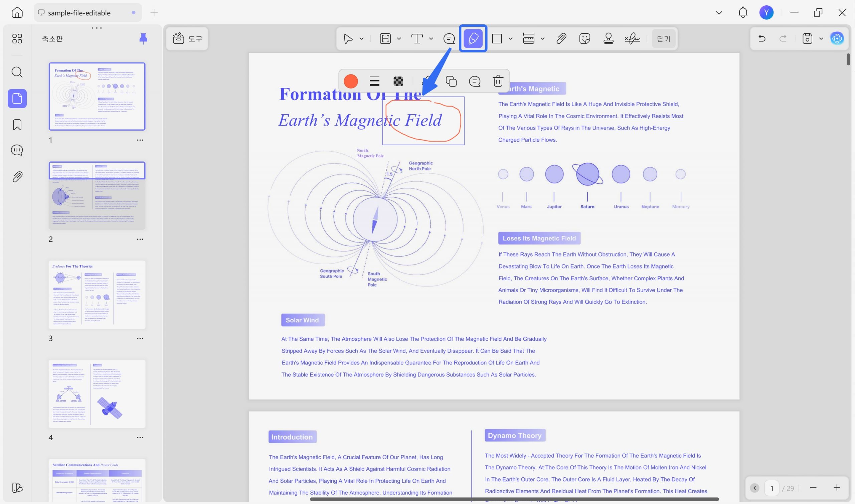Open the thumbnails grid view icon
The height and width of the screenshot is (504, 855).
[x=17, y=38]
